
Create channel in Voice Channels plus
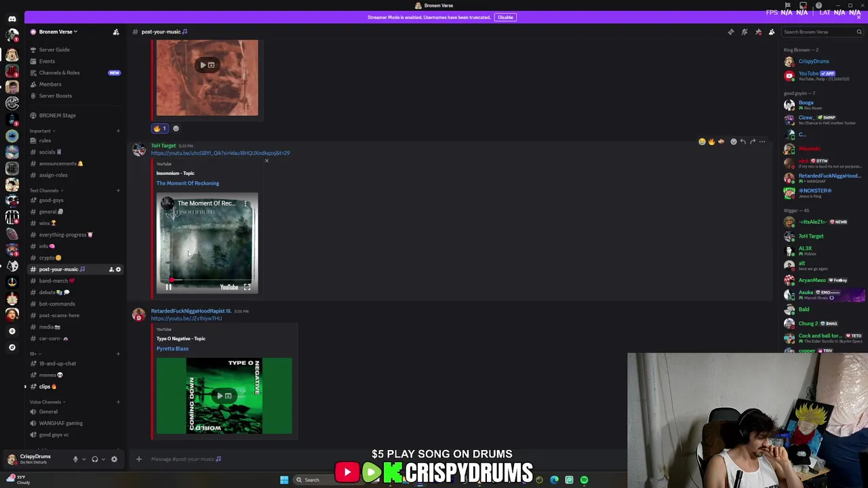point(118,403)
